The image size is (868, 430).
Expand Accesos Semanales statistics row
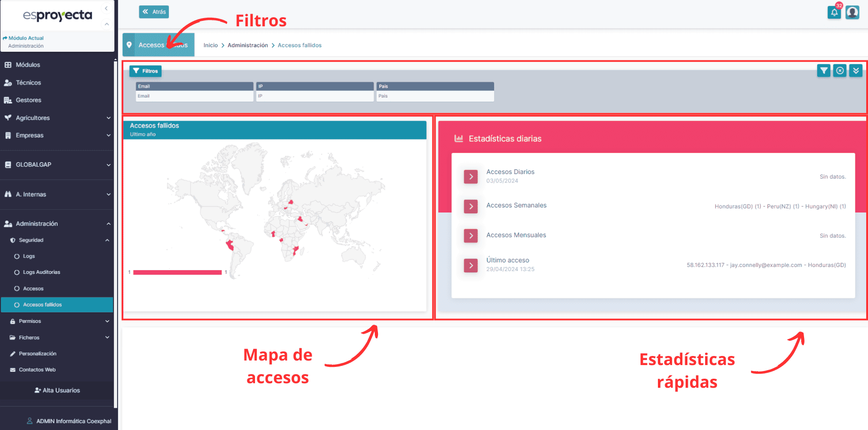(x=471, y=206)
